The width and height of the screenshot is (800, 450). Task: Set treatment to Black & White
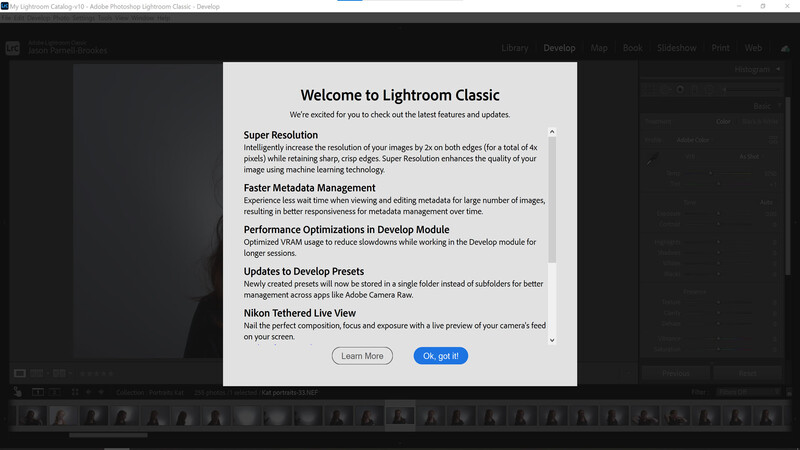pyautogui.click(x=760, y=121)
